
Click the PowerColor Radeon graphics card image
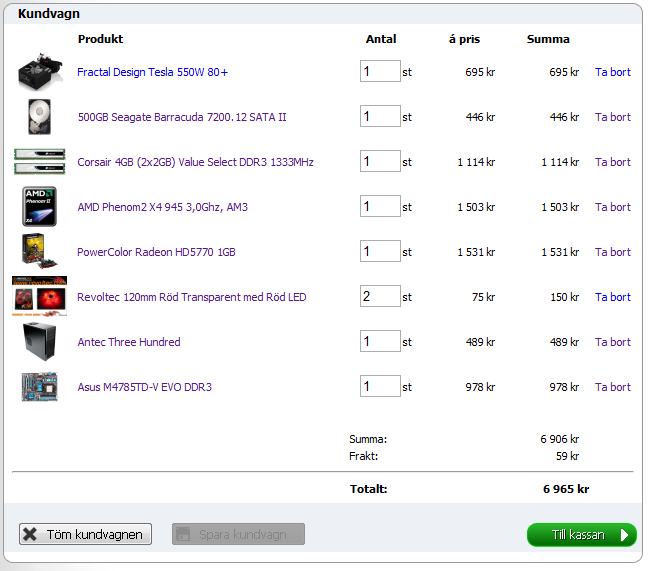(40, 252)
